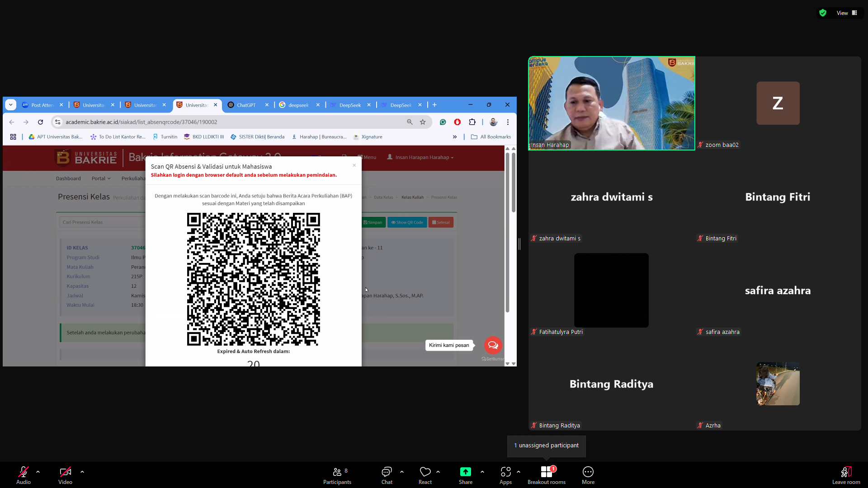Screen dimensions: 868x488
Task: Bookmark this page with the star icon
Action: tap(423, 122)
